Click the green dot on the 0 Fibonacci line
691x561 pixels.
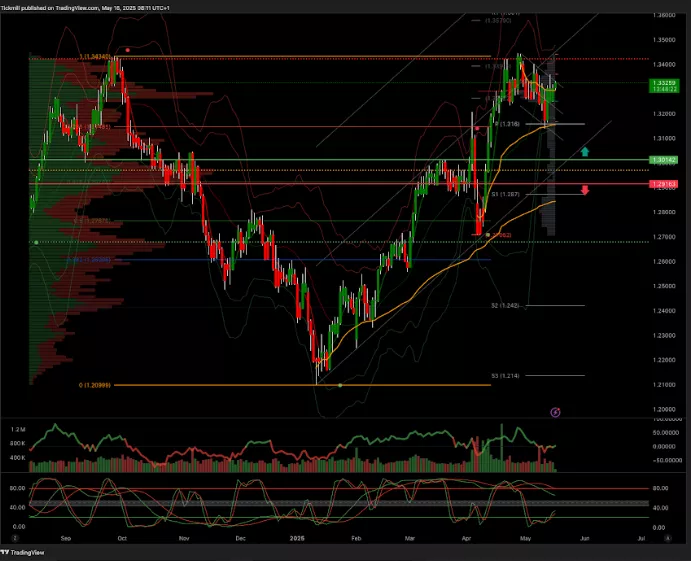341,385
